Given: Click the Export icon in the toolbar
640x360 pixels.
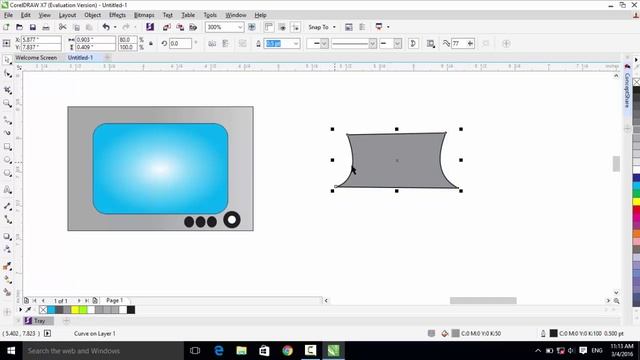Looking at the screenshot, I should coord(180,27).
